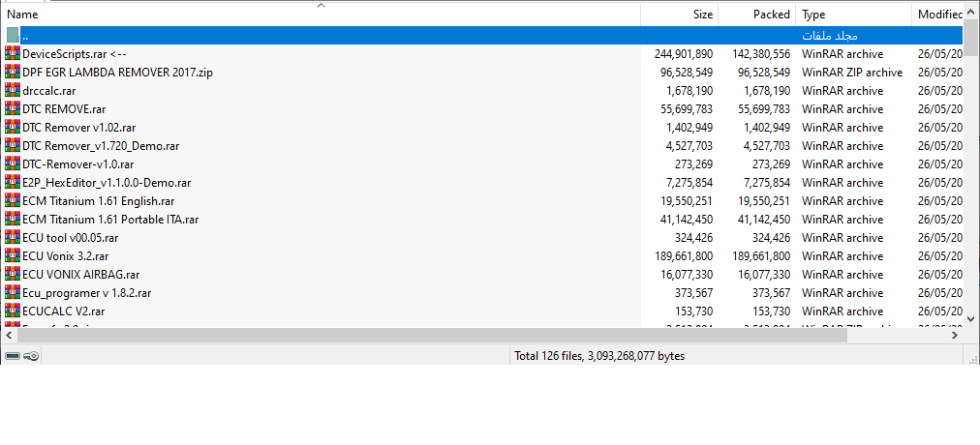This screenshot has height=445, width=980.
Task: Select file name DTC REMOVE.rar
Action: point(64,109)
